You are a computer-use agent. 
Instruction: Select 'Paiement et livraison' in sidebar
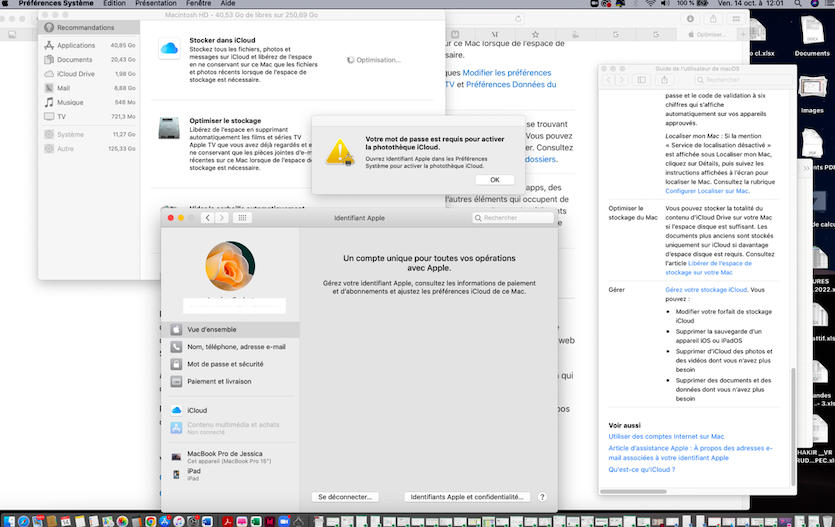point(219,381)
